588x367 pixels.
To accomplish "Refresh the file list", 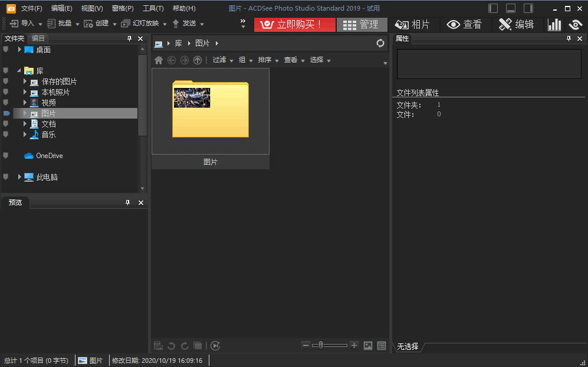I will [380, 43].
